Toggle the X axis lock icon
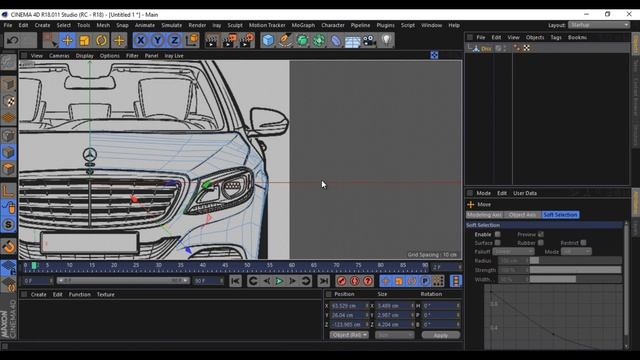 tap(140, 40)
